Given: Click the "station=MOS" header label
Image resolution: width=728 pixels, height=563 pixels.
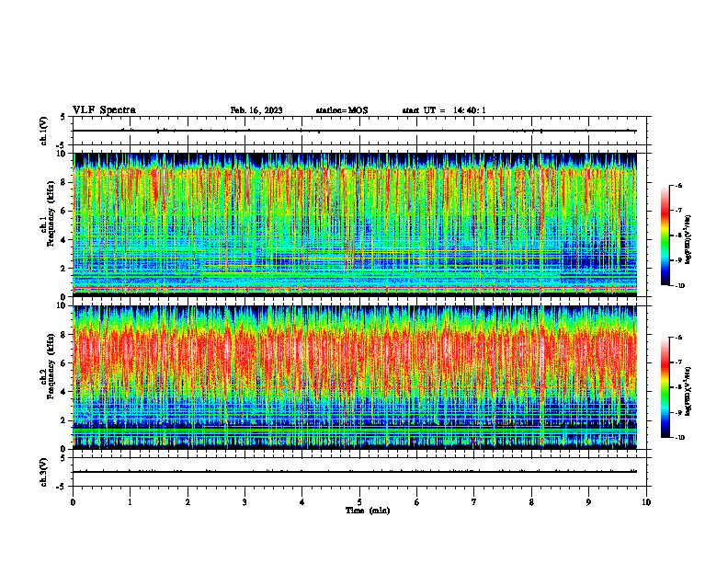Looking at the screenshot, I should point(342,110).
